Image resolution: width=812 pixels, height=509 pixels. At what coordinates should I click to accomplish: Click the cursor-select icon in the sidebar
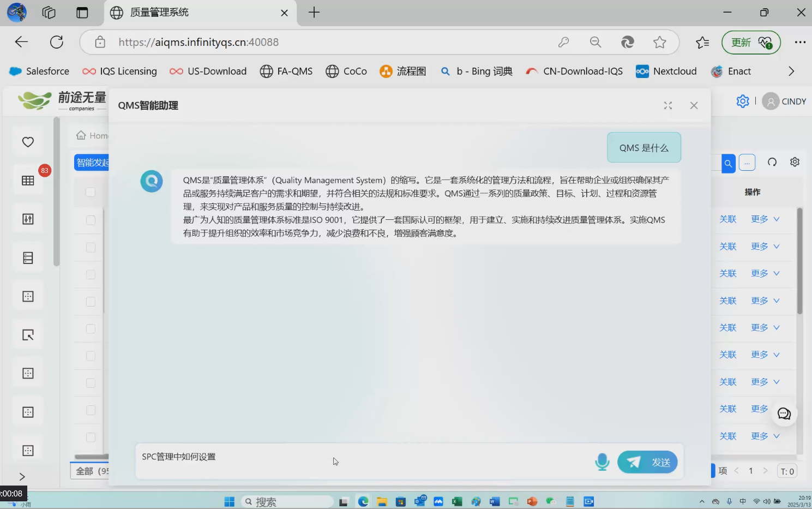(x=27, y=334)
